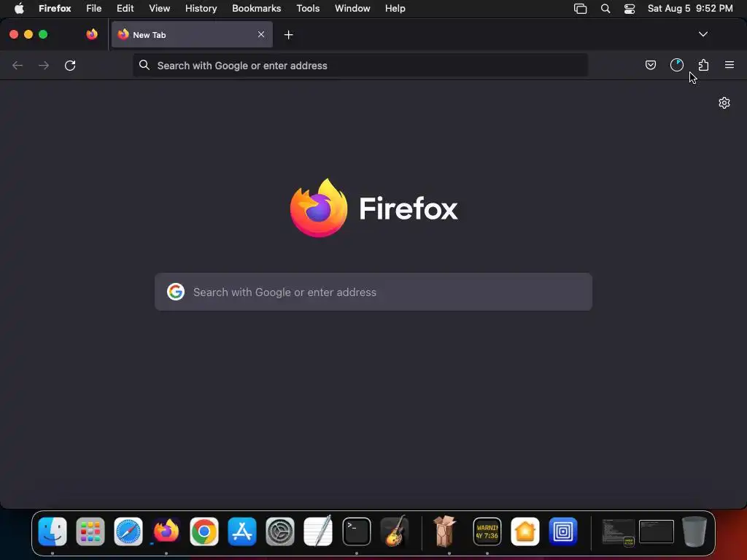747x560 pixels.
Task: Save to Pocket icon in toolbar
Action: coord(650,65)
